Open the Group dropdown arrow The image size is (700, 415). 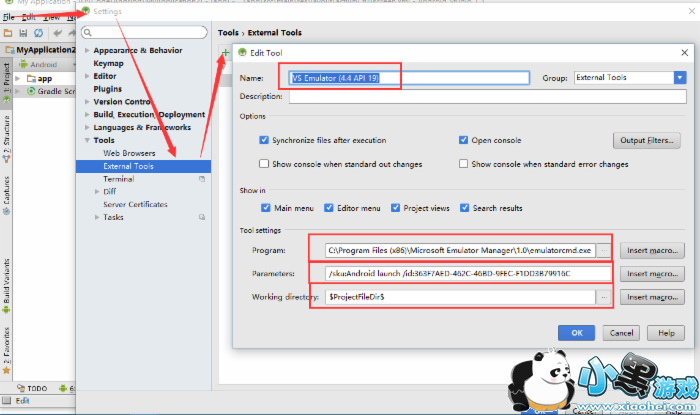pyautogui.click(x=679, y=78)
